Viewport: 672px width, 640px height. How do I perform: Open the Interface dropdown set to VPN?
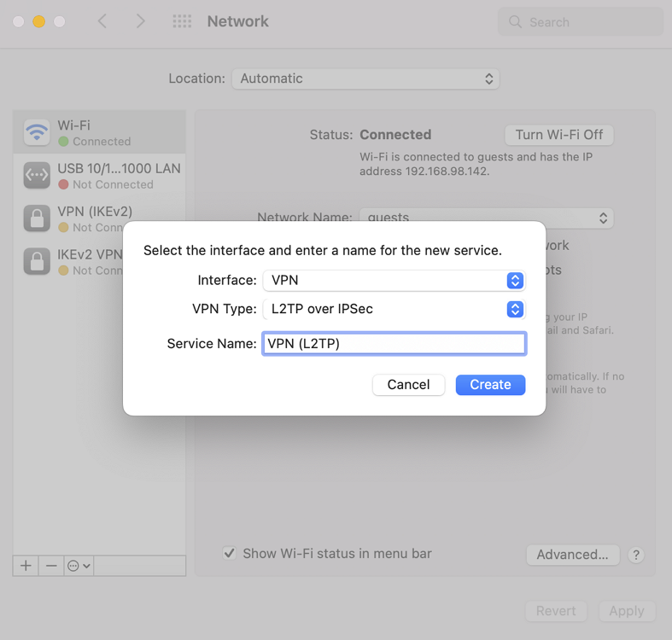coord(393,280)
